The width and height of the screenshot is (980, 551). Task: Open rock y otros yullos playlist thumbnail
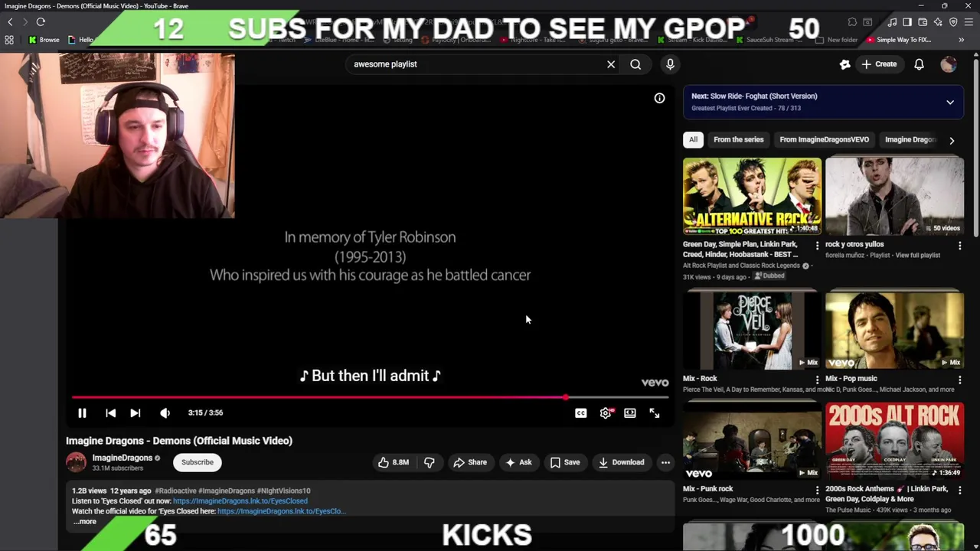coord(894,196)
